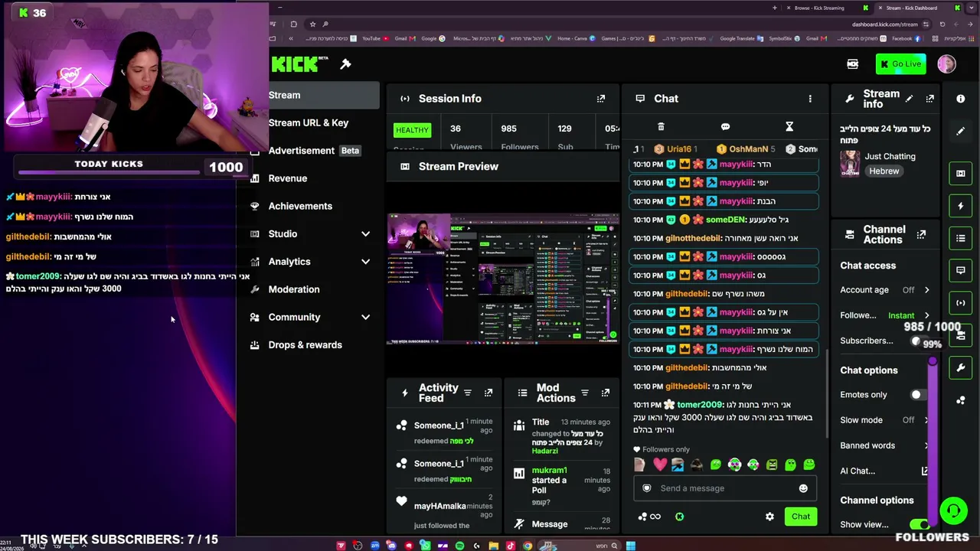This screenshot has width=980, height=551.
Task: Open Spotify from the taskbar
Action: click(x=459, y=546)
